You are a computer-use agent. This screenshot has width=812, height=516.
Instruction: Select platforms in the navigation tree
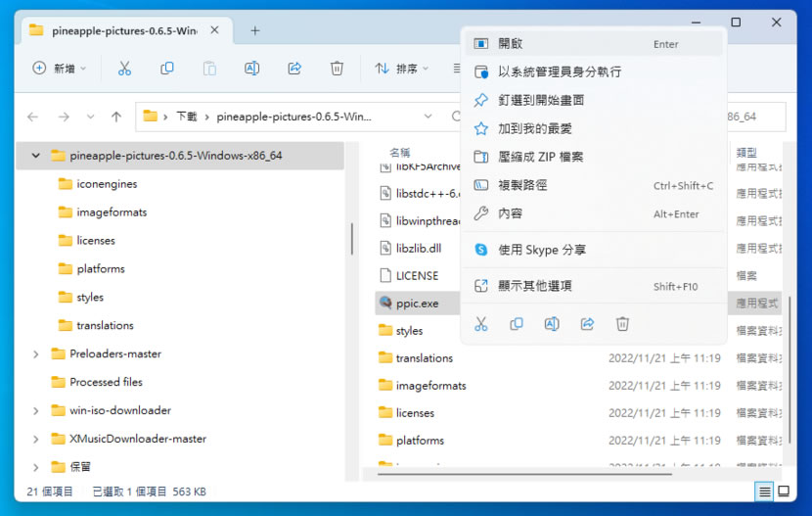(x=101, y=269)
